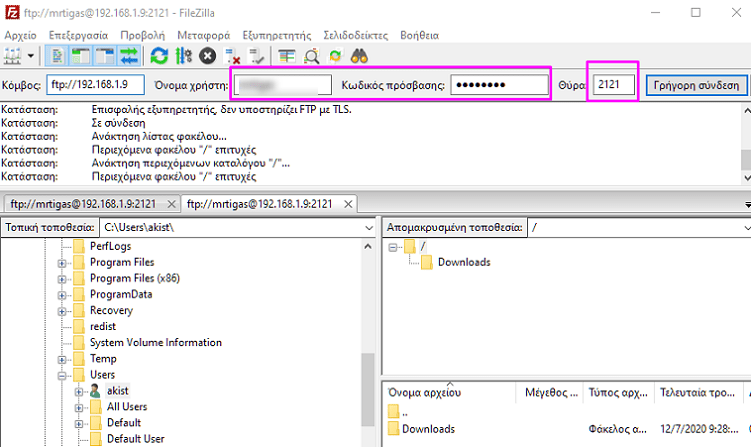Sort by the Όνομα αρχείου column

pos(449,392)
